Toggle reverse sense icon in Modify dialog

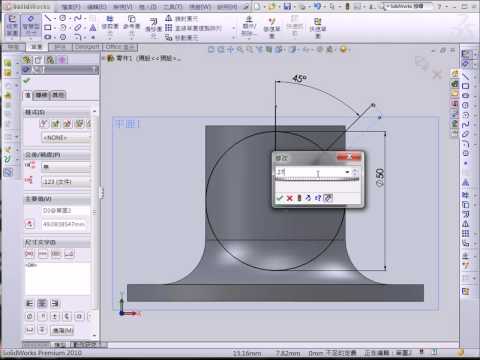coord(308,198)
